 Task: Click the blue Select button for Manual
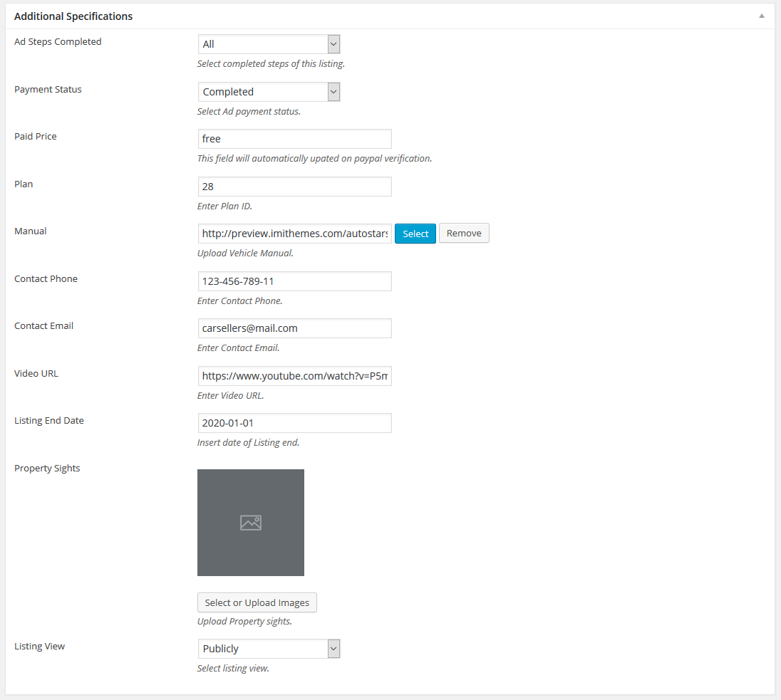(415, 234)
